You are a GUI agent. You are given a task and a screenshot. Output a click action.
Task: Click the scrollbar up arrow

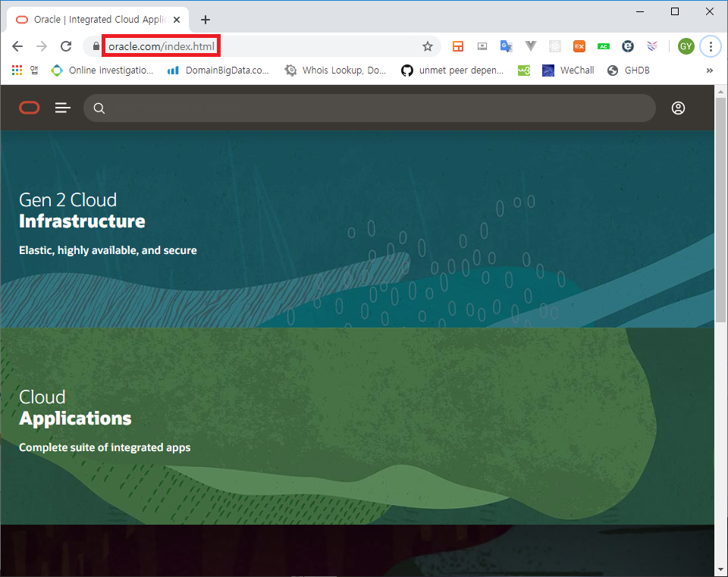click(x=720, y=92)
